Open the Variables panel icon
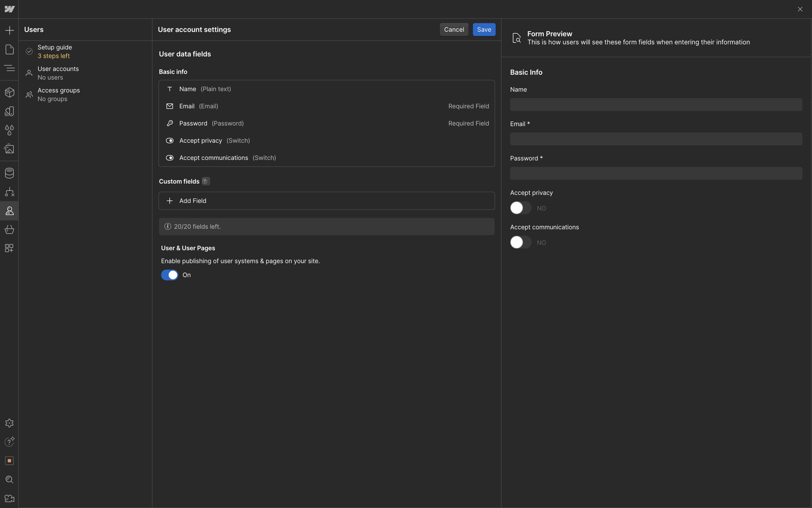 (x=9, y=111)
